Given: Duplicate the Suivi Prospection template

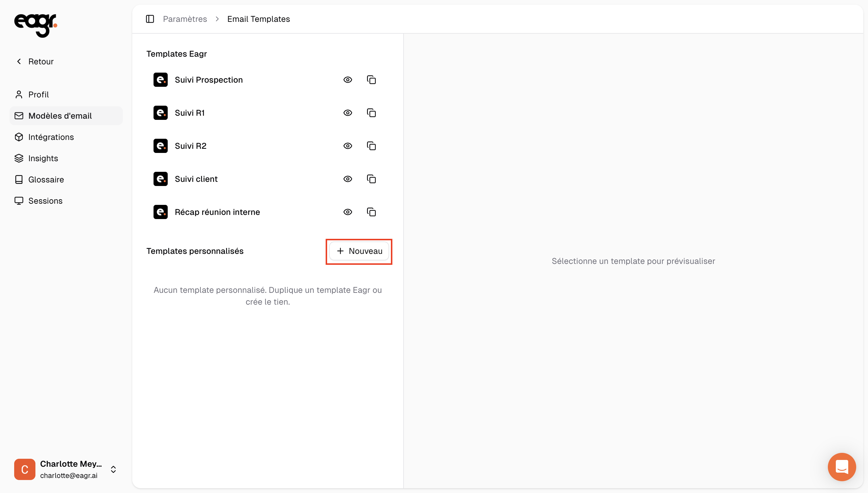Looking at the screenshot, I should tap(371, 80).
